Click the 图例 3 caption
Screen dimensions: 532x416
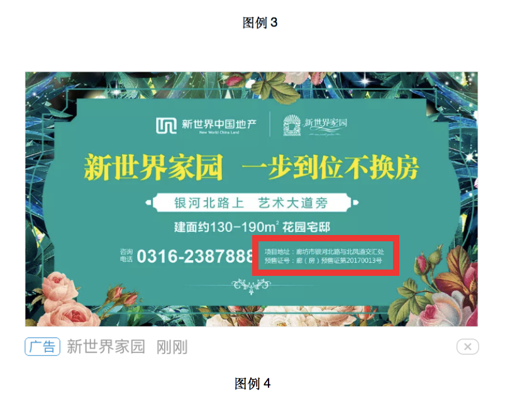point(260,23)
